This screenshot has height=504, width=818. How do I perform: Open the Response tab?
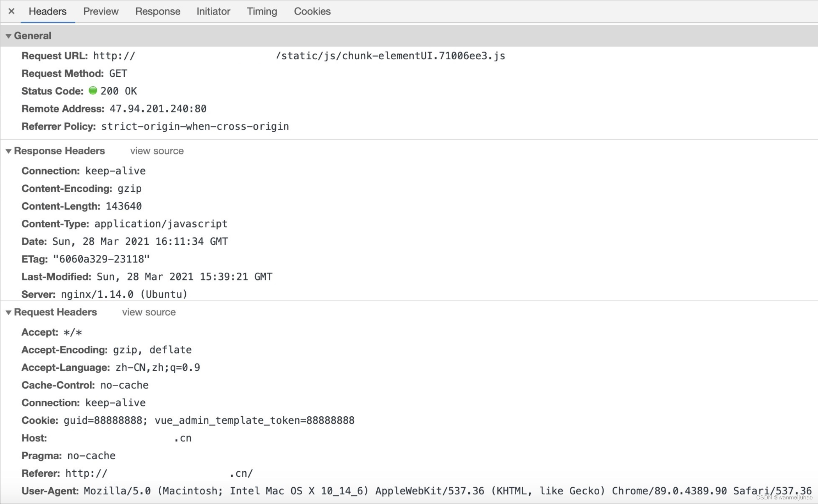[158, 11]
